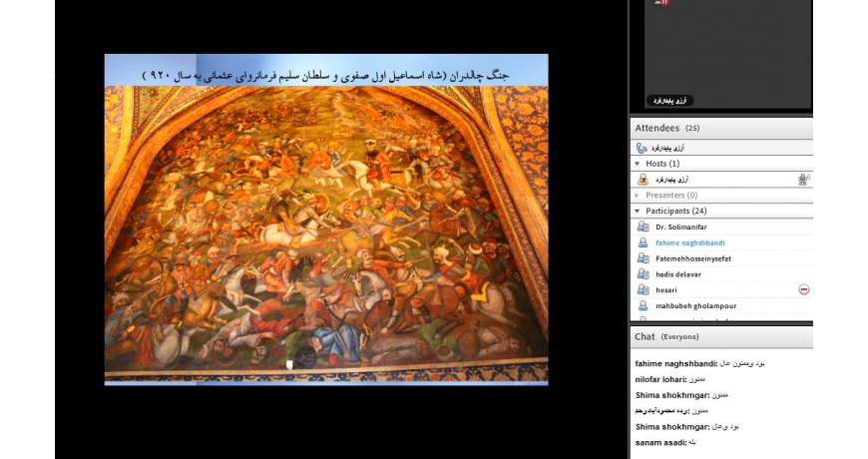Image resolution: width=868 pixels, height=459 pixels.
Task: Click Fatemehhosseinysefat's participant icon
Action: (x=643, y=258)
